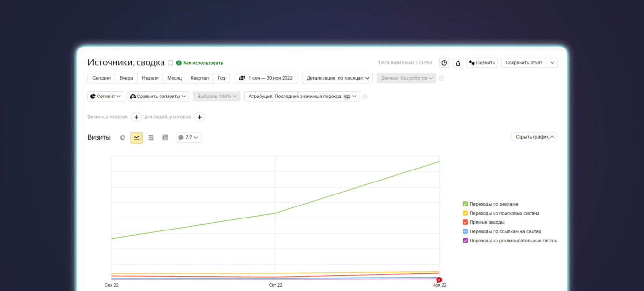This screenshot has height=291, width=644.
Task: Click the Переходы по рекламе legend label
Action: click(x=494, y=204)
